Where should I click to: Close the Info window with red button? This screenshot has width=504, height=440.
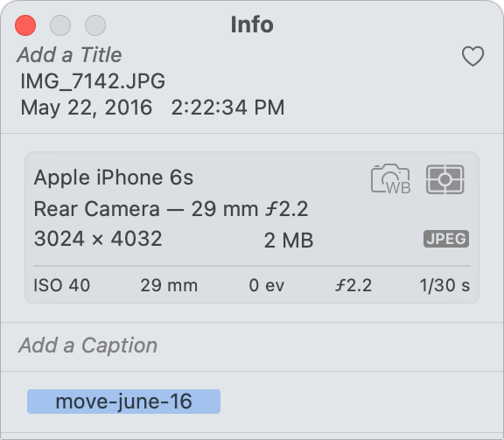(25, 25)
